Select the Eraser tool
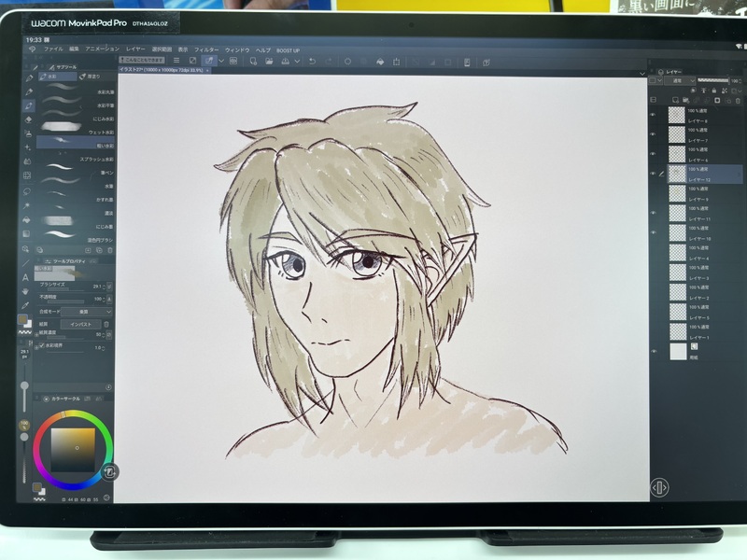 coord(28,119)
